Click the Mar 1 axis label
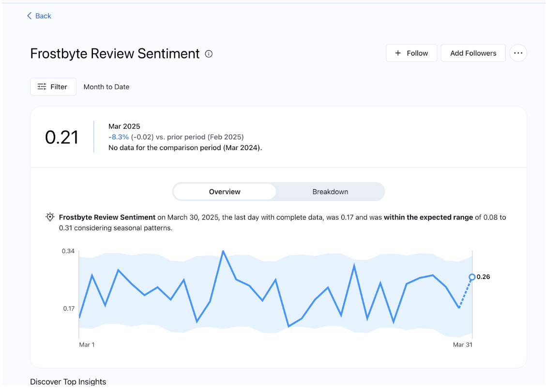The width and height of the screenshot is (546, 392). tap(87, 345)
